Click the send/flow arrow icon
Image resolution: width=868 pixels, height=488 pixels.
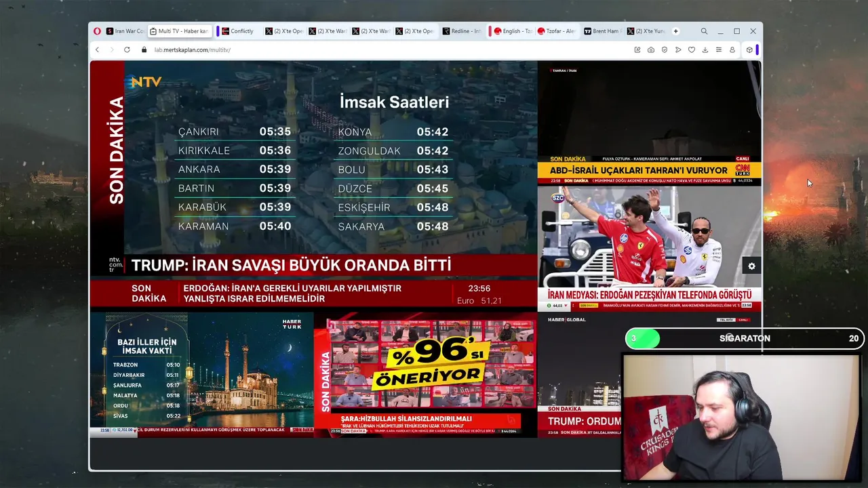point(678,49)
